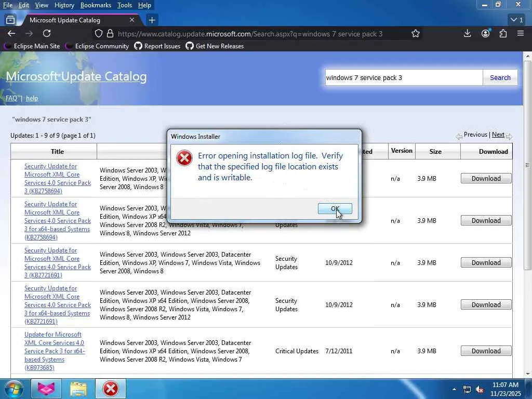Open the first KB2758694 security update link
This screenshot has height=399, width=532.
coord(58,179)
